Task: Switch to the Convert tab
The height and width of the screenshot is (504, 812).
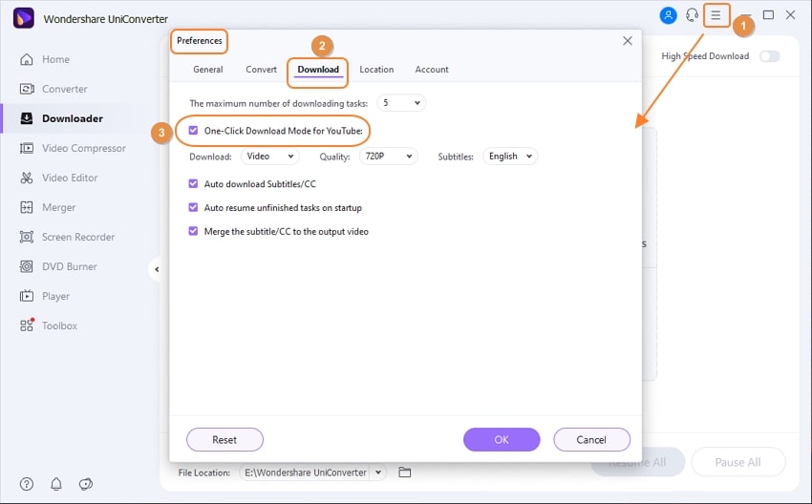Action: coord(261,70)
